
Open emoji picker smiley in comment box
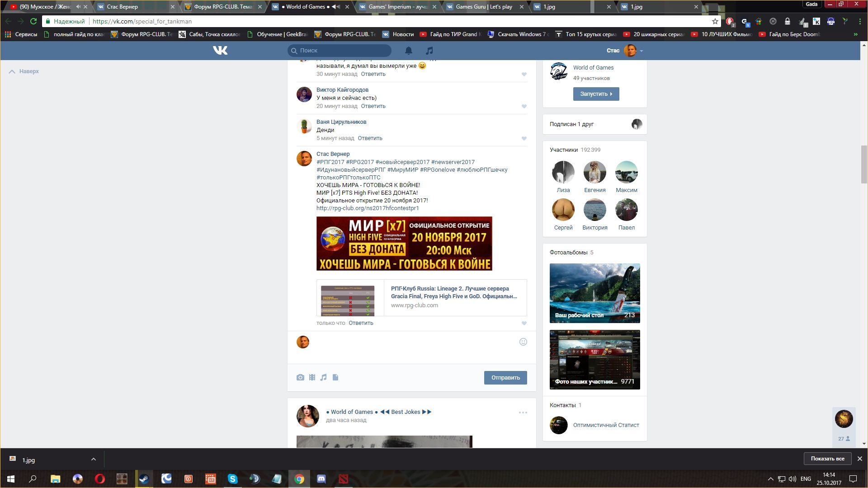523,342
